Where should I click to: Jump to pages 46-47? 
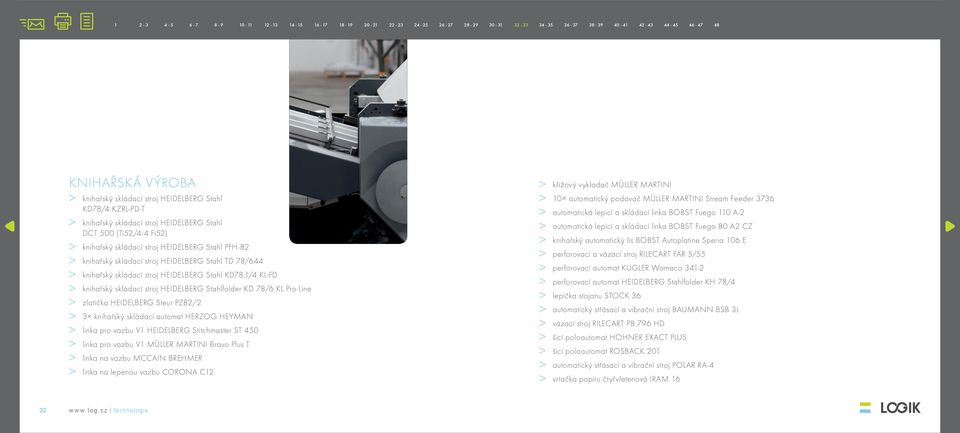pyautogui.click(x=696, y=25)
